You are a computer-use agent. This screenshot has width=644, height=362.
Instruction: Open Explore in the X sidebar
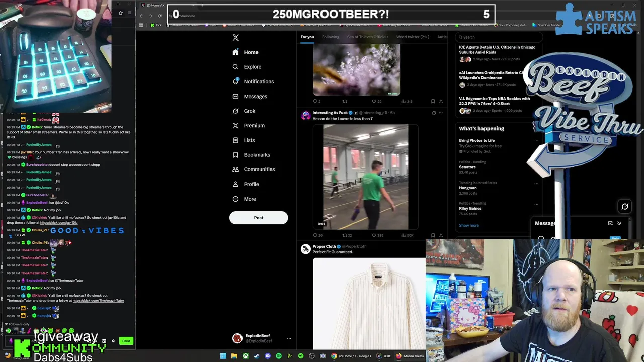coord(247,67)
